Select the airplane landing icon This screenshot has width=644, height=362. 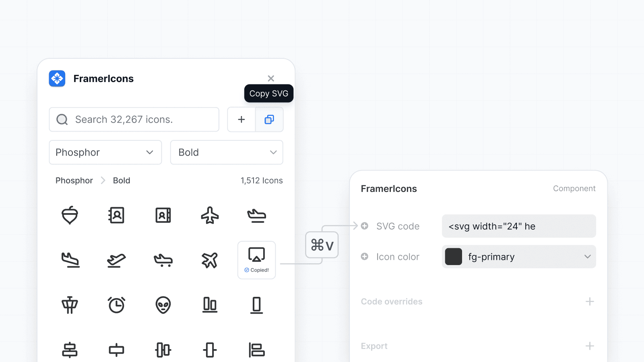click(70, 260)
